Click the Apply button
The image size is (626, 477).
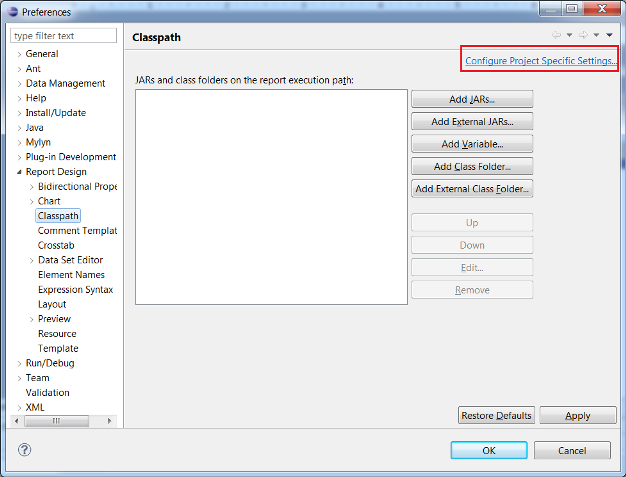[x=578, y=416]
